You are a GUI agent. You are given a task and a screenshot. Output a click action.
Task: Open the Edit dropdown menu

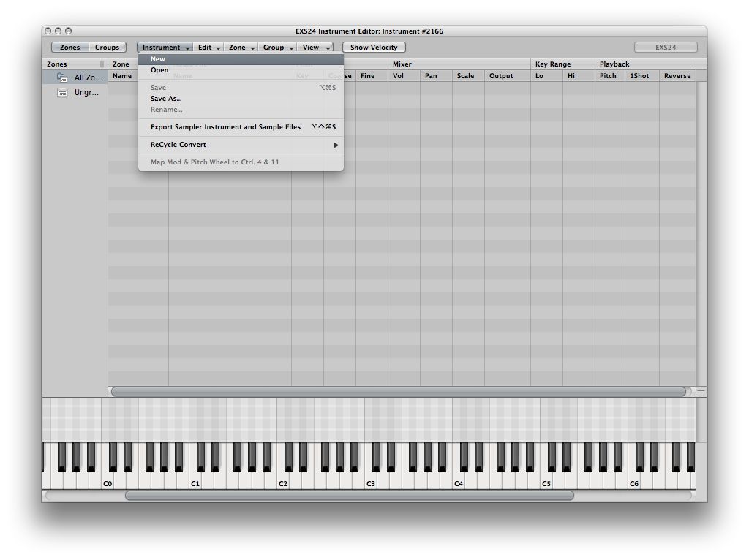[208, 48]
